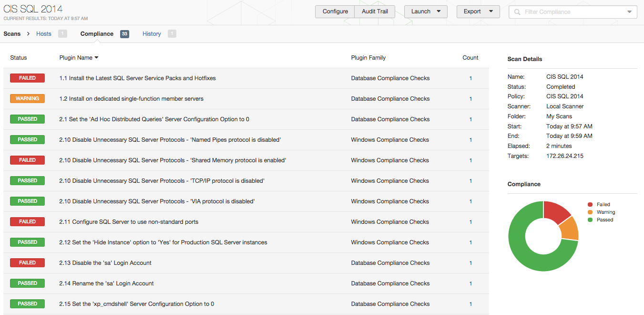The width and height of the screenshot is (644, 315).
Task: Click the FAILED badge for 1.1 Install the Latest Service Packs
Action: point(27,78)
